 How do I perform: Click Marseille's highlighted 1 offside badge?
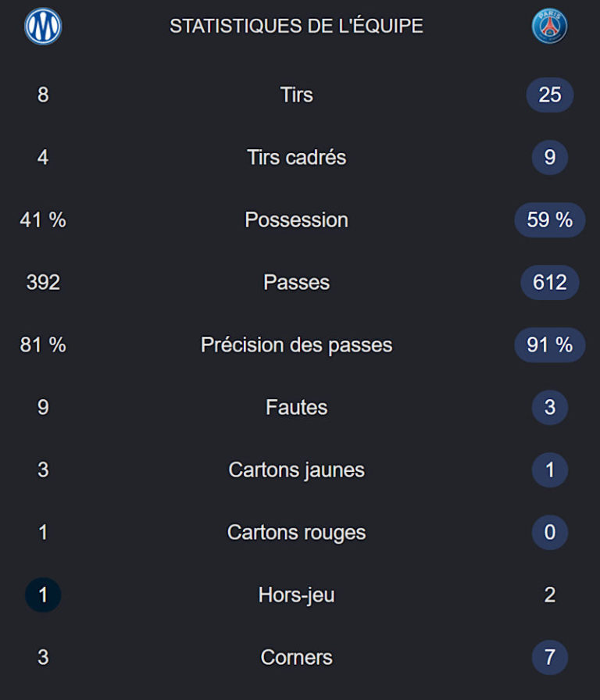coord(43,595)
